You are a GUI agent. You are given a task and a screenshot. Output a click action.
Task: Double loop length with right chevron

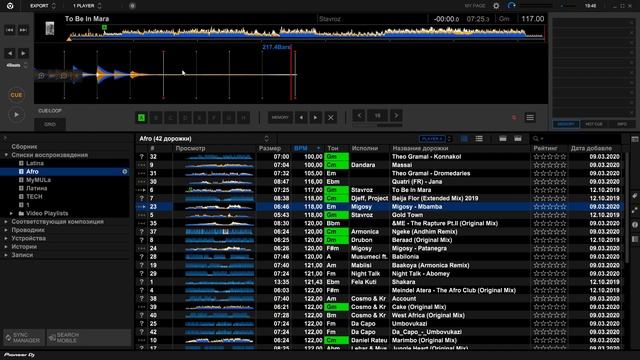click(x=396, y=116)
